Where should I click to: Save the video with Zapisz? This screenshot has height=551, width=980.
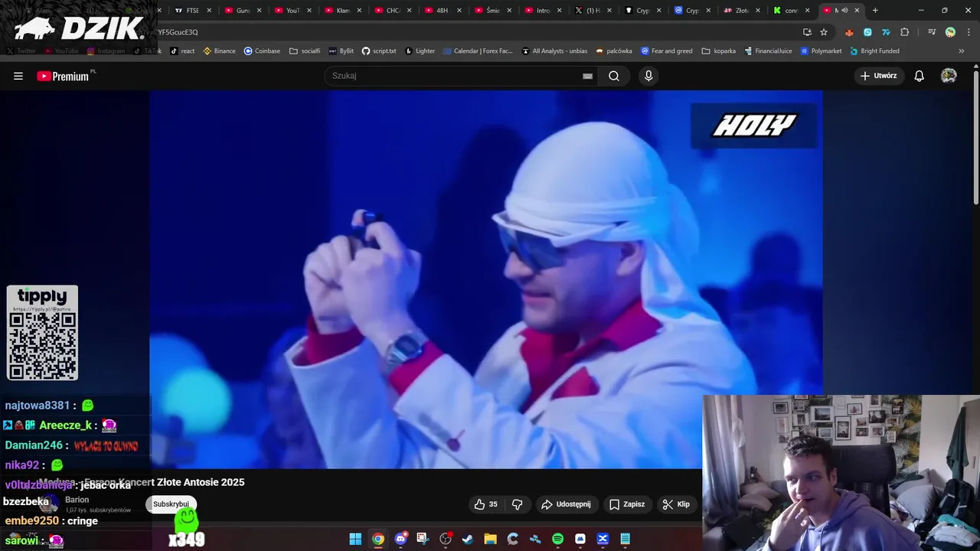pyautogui.click(x=627, y=504)
